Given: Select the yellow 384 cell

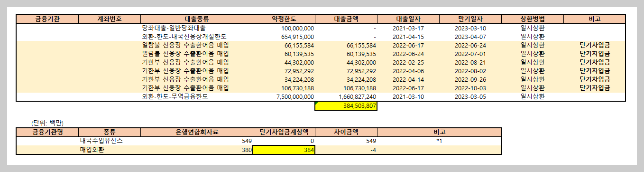Looking at the screenshot, I should click(x=284, y=150).
